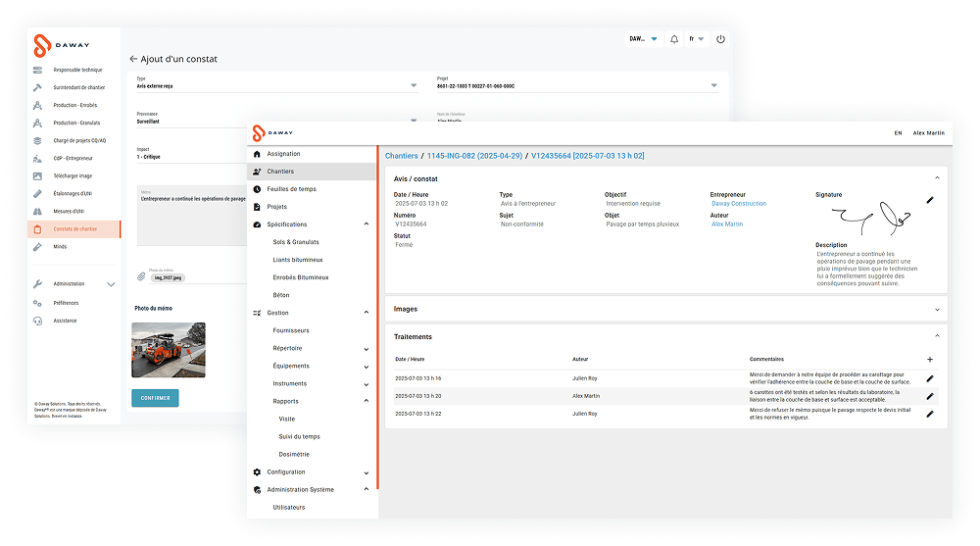Open the fr language dropdown
This screenshot has height=546, width=980.
(696, 39)
